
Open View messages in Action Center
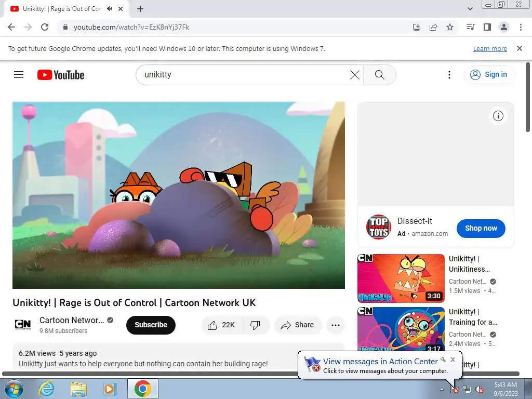(x=380, y=362)
